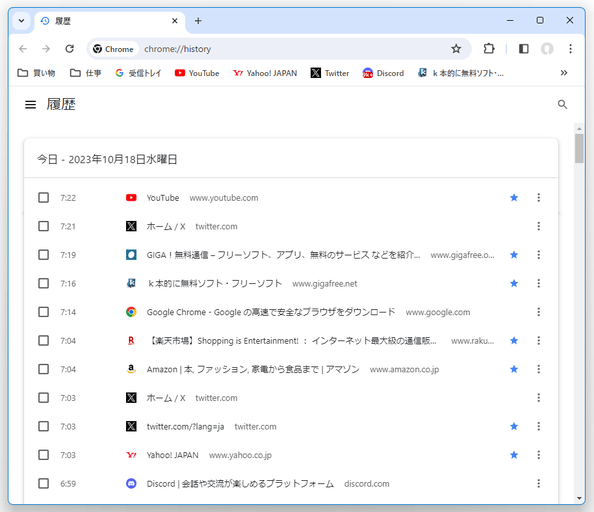The image size is (594, 512).
Task: Open more actions for GIGA!無料通信 entry
Action: pos(538,255)
